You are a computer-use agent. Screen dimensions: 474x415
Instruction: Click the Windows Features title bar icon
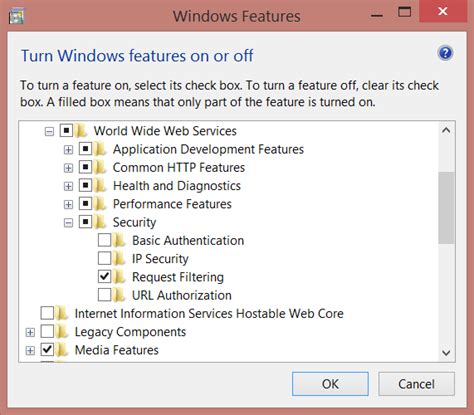point(16,16)
